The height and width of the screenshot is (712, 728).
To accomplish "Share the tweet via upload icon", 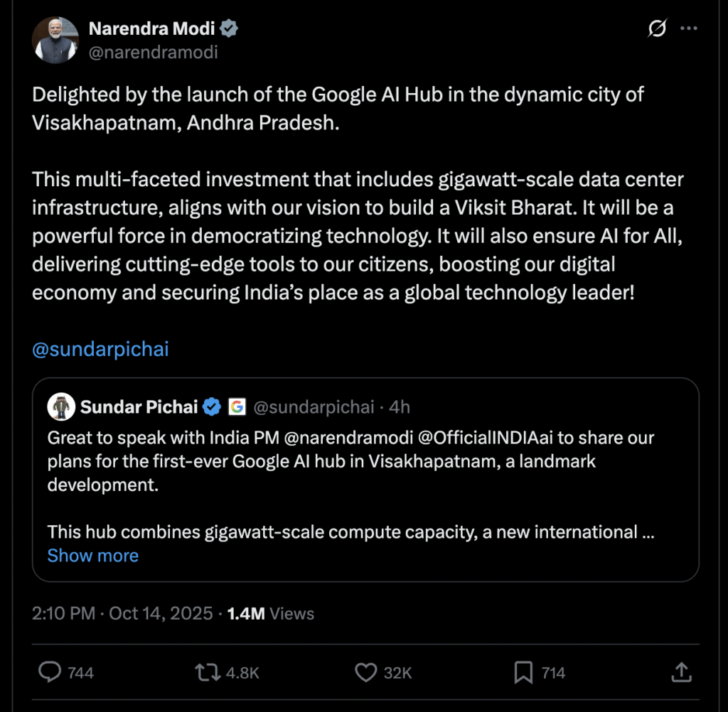I will (x=680, y=671).
